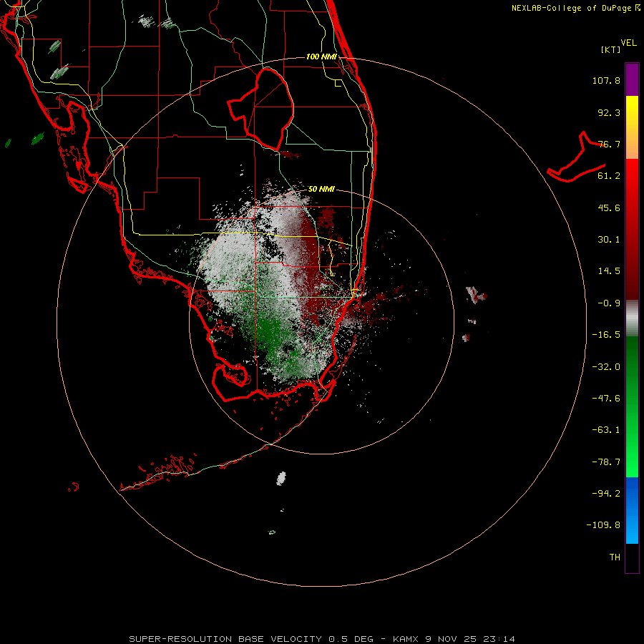The image size is (644, 644).
Task: Click the -32.0 legend value
Action: (606, 367)
